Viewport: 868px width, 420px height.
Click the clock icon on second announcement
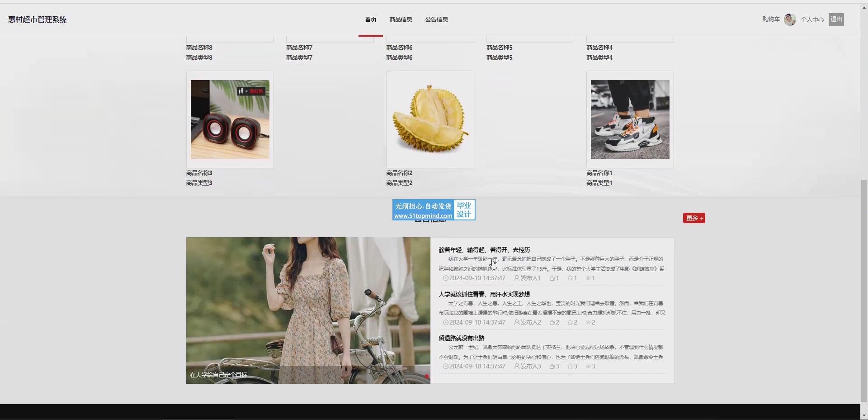pyautogui.click(x=445, y=323)
